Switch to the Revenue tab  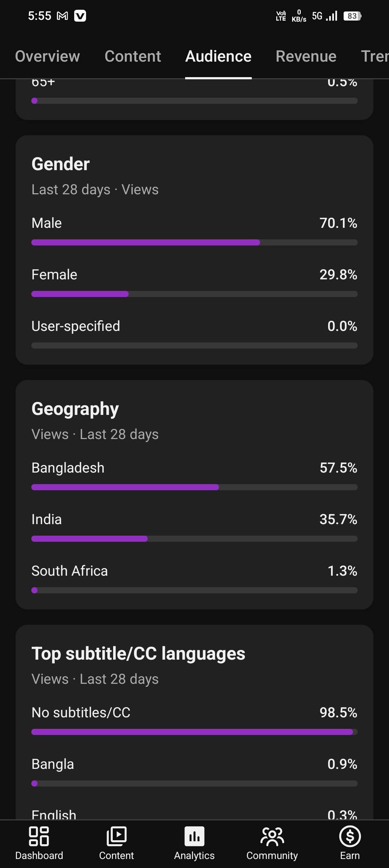[306, 56]
